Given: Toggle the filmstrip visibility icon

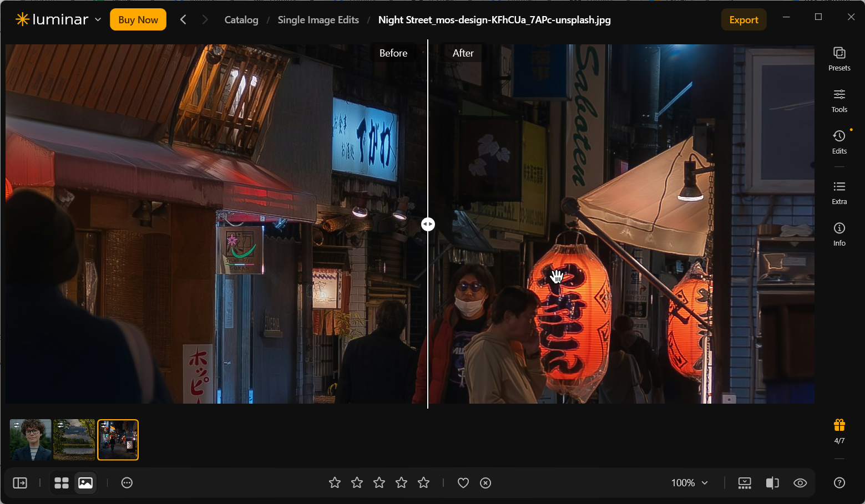Looking at the screenshot, I should [745, 483].
